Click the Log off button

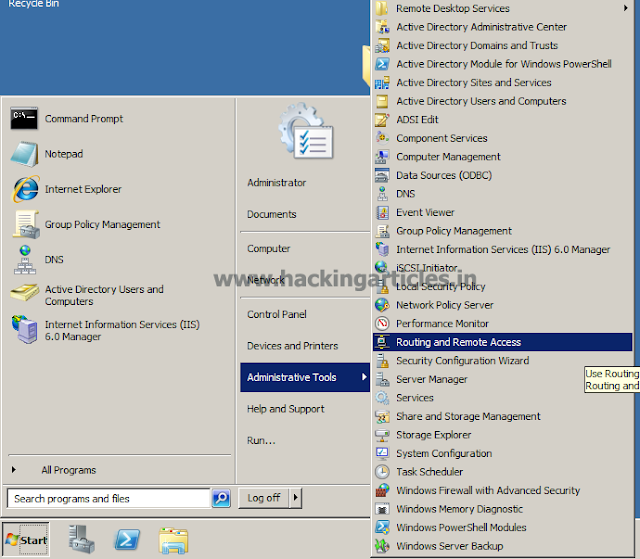264,498
